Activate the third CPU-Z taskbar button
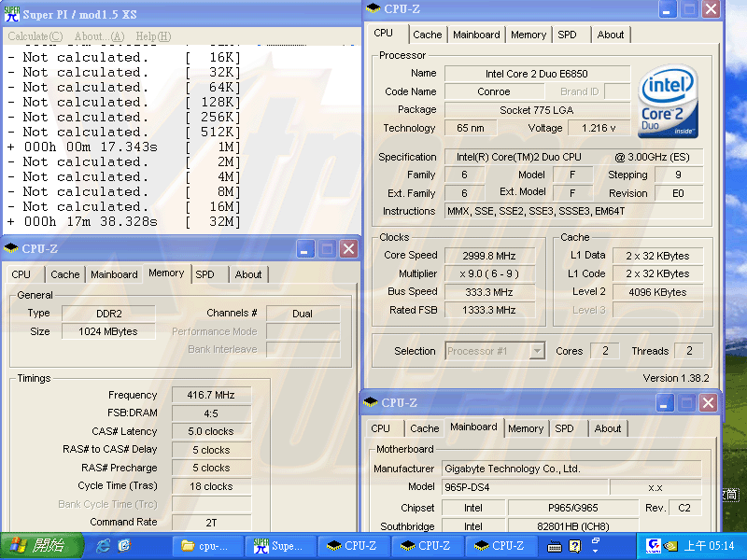 (500, 546)
